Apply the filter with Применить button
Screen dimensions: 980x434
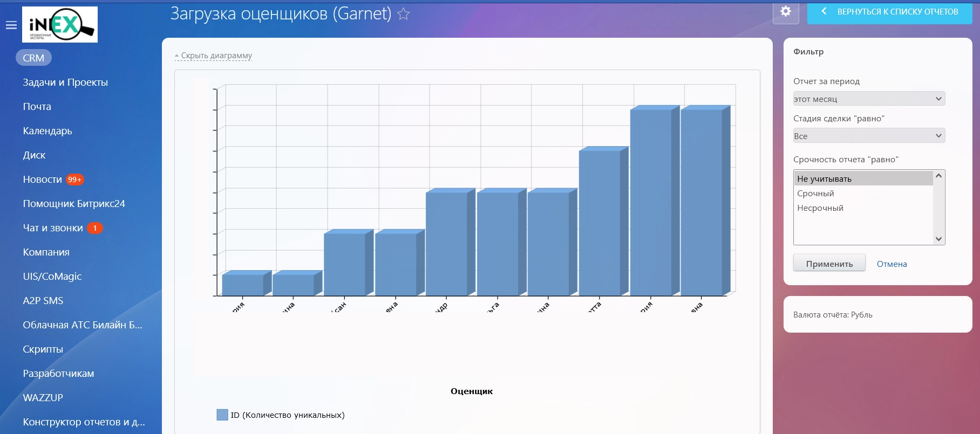click(x=829, y=264)
